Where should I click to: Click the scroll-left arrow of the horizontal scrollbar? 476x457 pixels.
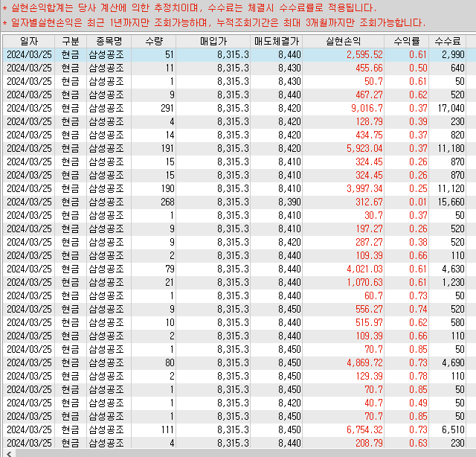[9, 454]
